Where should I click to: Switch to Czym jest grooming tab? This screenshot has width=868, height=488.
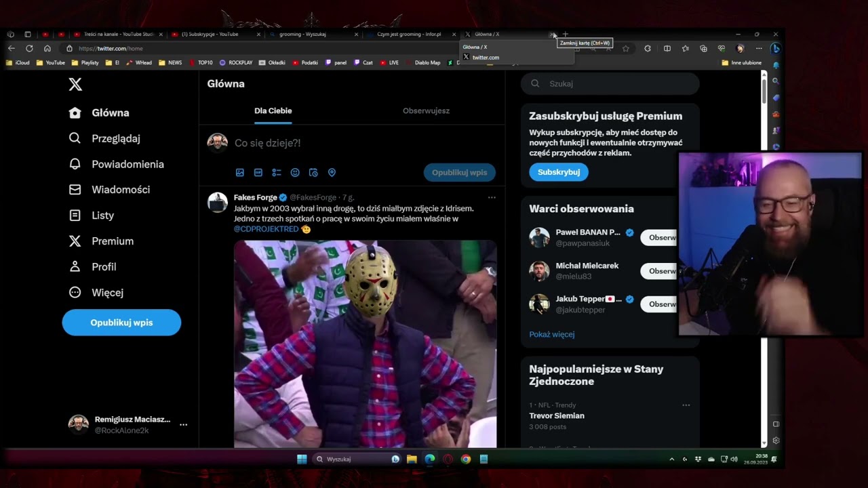(410, 34)
